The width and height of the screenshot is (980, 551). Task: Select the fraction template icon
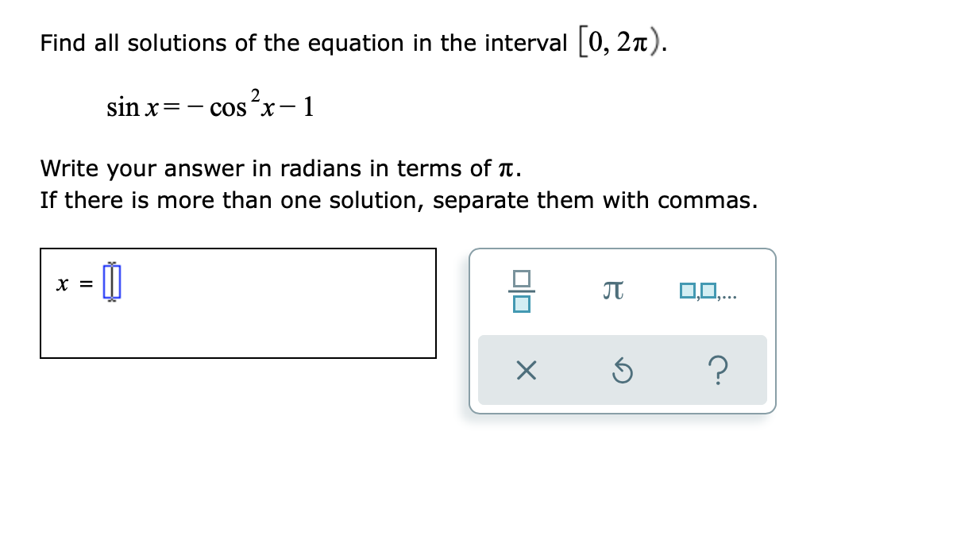click(523, 290)
